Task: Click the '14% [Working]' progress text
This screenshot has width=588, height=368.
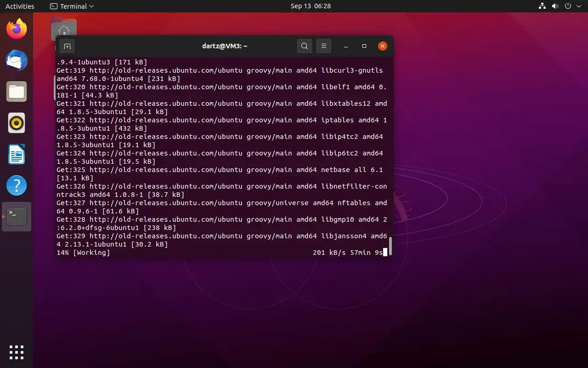Action: 83,253
